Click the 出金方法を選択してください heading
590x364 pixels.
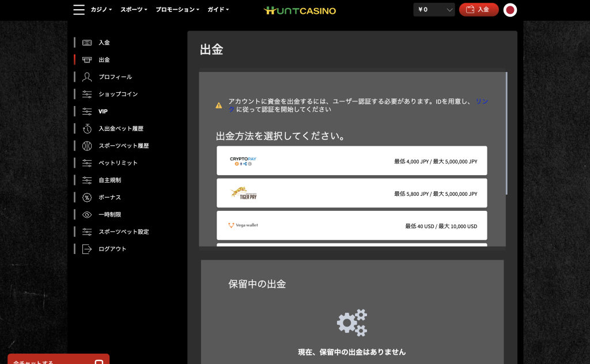pos(281,136)
